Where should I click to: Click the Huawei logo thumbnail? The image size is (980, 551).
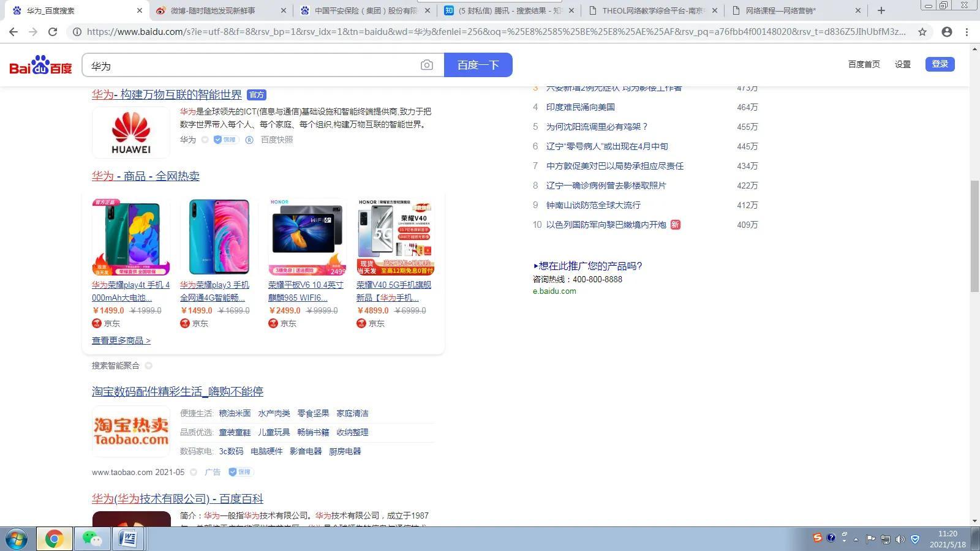click(x=131, y=132)
